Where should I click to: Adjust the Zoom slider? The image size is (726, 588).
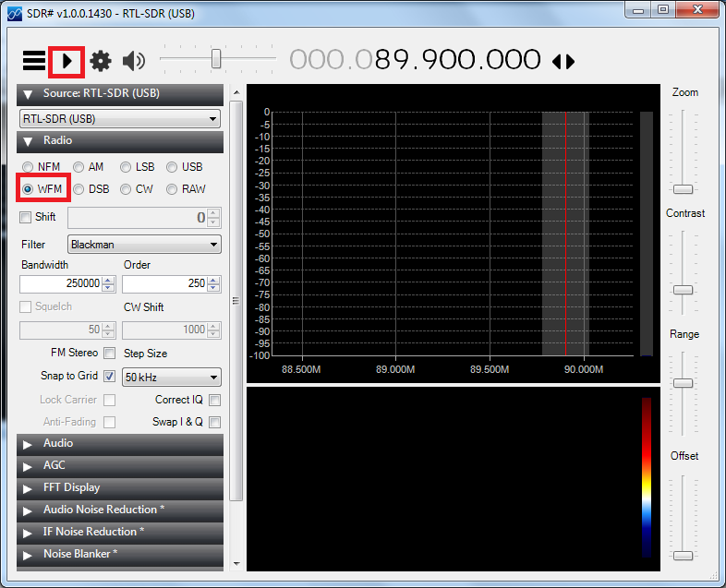[x=683, y=189]
